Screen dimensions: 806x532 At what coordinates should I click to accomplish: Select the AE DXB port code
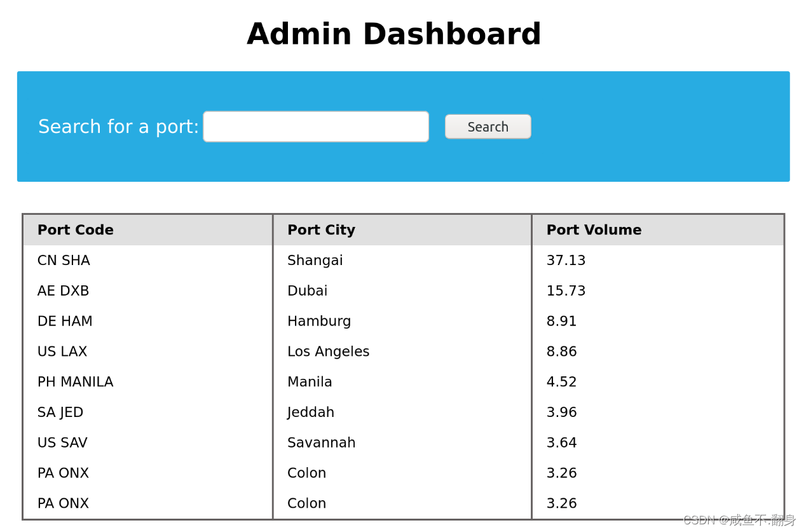pyautogui.click(x=63, y=291)
